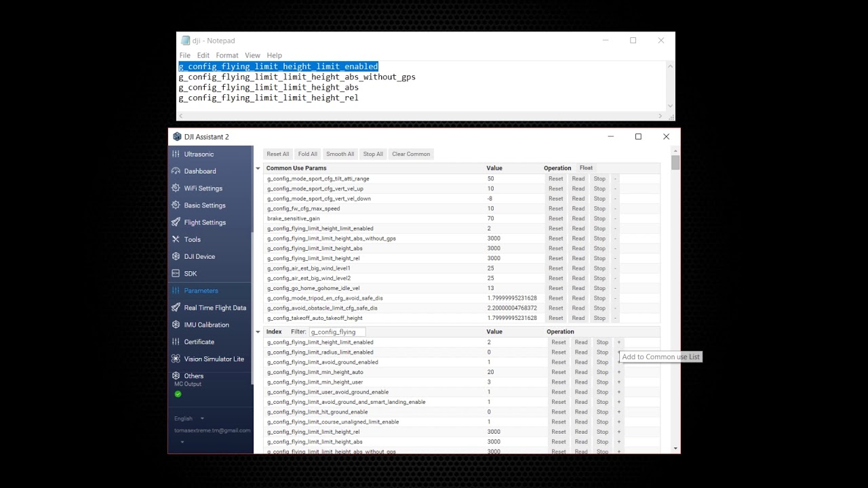
Task: Remove g_config_mode_sport_cfg_tilt_atti_range with minus icon
Action: 615,179
